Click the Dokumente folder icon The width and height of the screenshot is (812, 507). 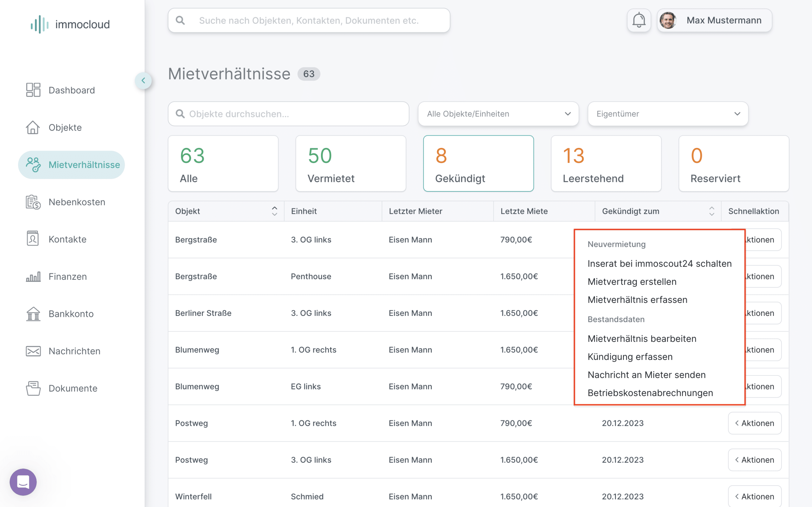pos(33,388)
